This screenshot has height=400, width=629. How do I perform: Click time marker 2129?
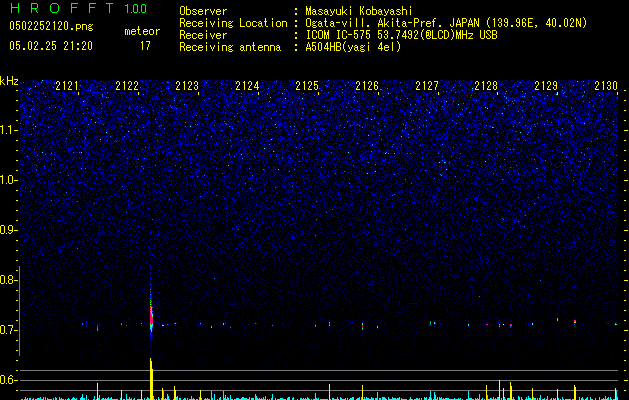[x=546, y=86]
